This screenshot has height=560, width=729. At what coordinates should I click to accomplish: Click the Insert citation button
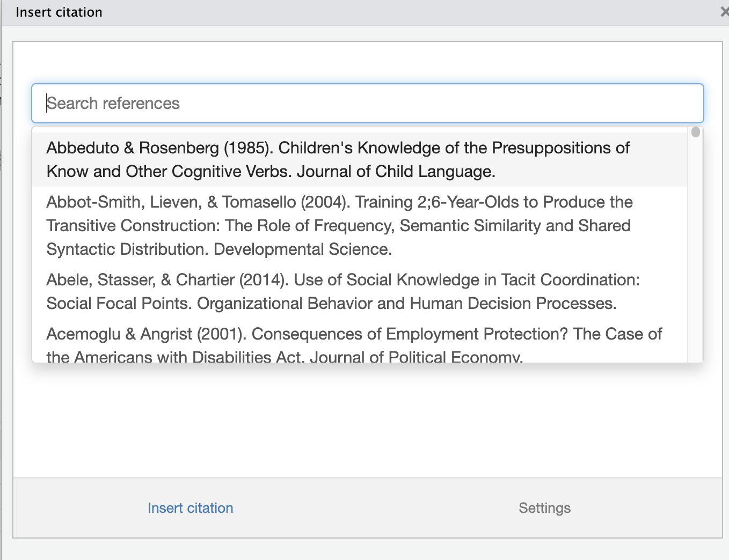(x=190, y=508)
